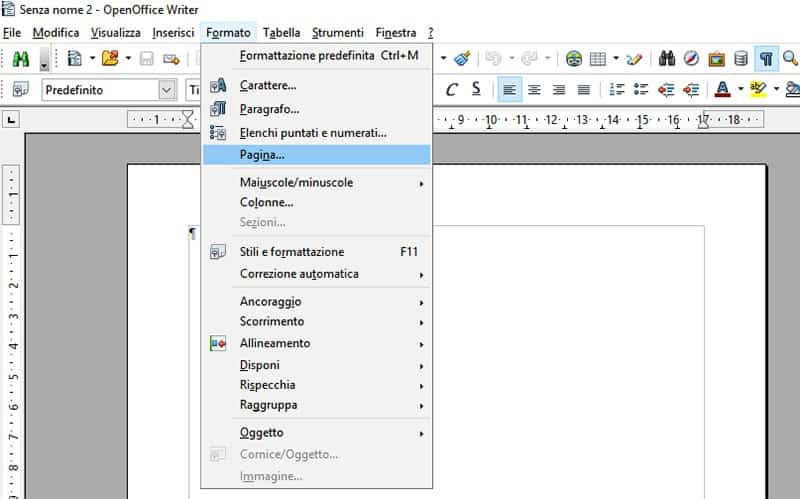The width and height of the screenshot is (800, 499).
Task: Expand dropdown arrow left of Paintbrush
Action: point(443,59)
